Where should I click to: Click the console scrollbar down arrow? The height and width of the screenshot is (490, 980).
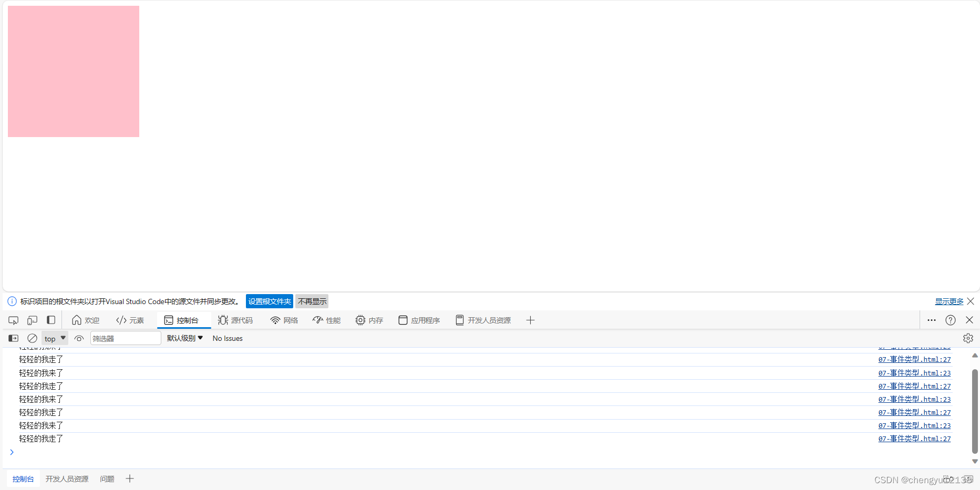(x=975, y=461)
